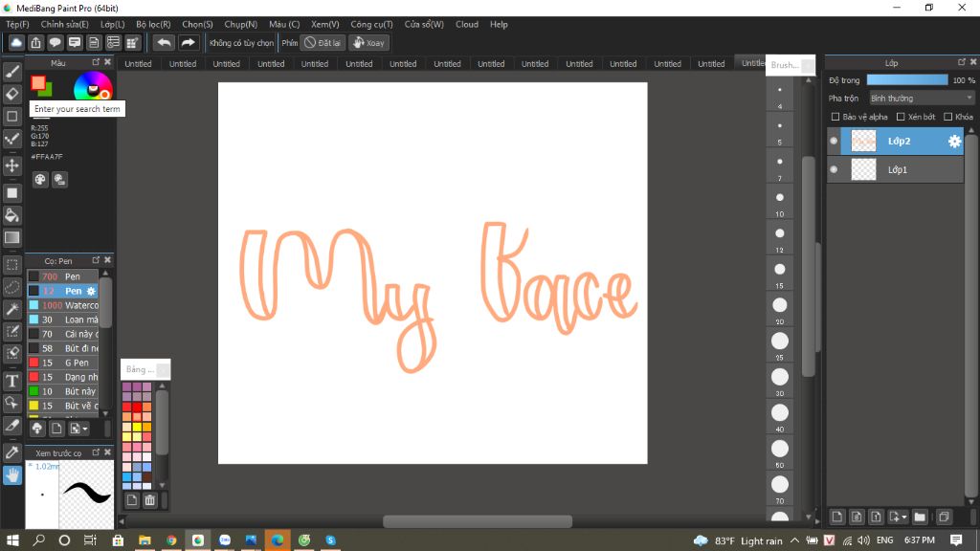Pick brush size 10 preset
Screen dimensions: 980x551
pos(779,201)
